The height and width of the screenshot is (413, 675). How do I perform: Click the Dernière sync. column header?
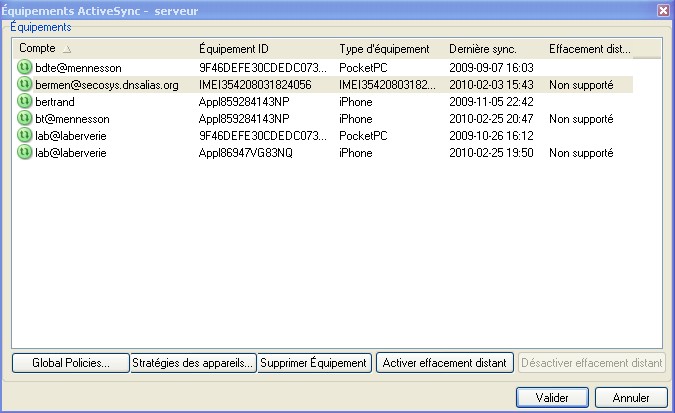(x=492, y=48)
